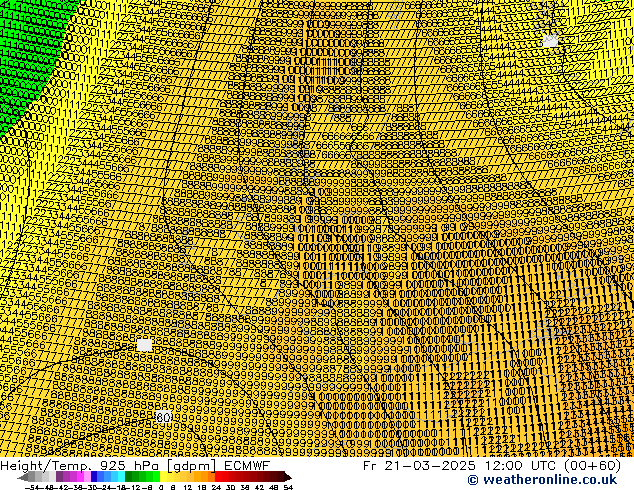
Task: Click the '-54' label under the color scale
Action: 32,487
